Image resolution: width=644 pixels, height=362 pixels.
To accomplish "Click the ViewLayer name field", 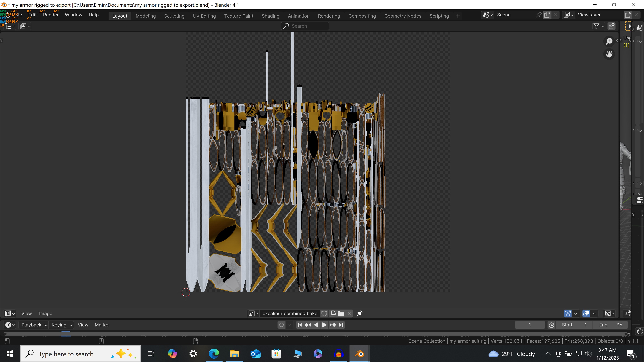I will point(600,15).
